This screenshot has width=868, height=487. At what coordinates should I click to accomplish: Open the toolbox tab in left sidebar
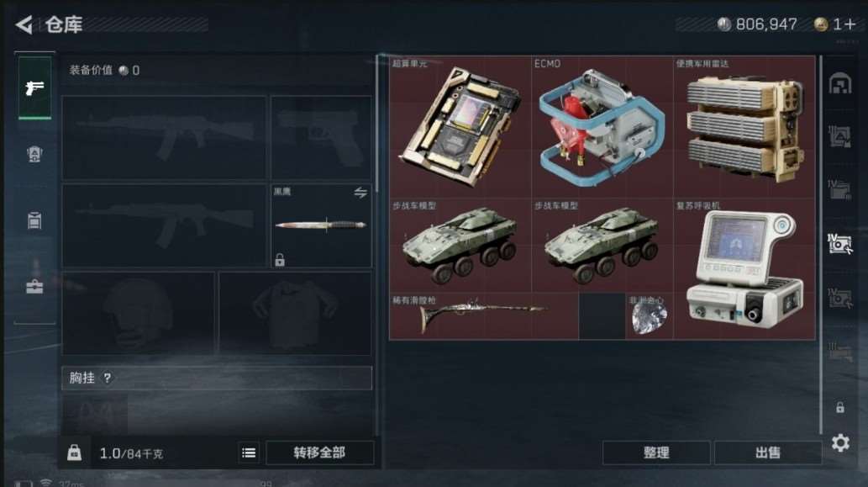click(x=34, y=286)
